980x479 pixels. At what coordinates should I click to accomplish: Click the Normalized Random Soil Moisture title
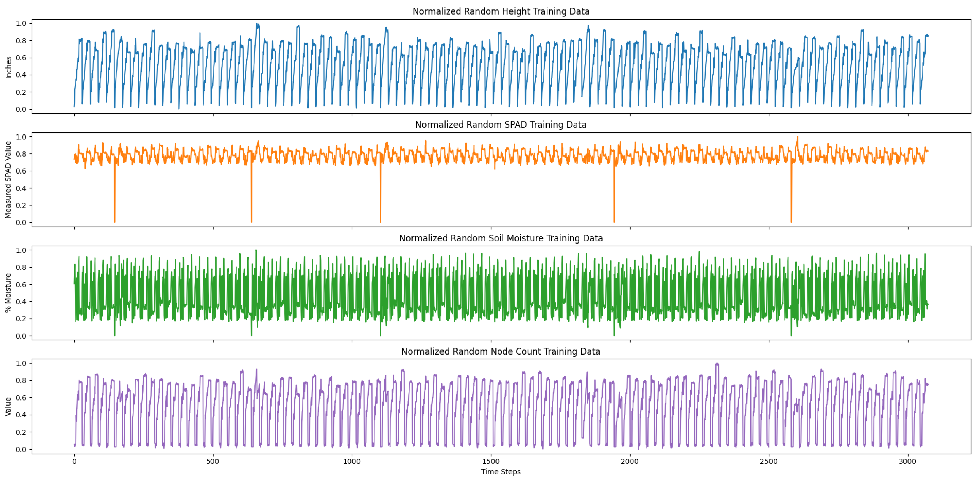pos(501,238)
